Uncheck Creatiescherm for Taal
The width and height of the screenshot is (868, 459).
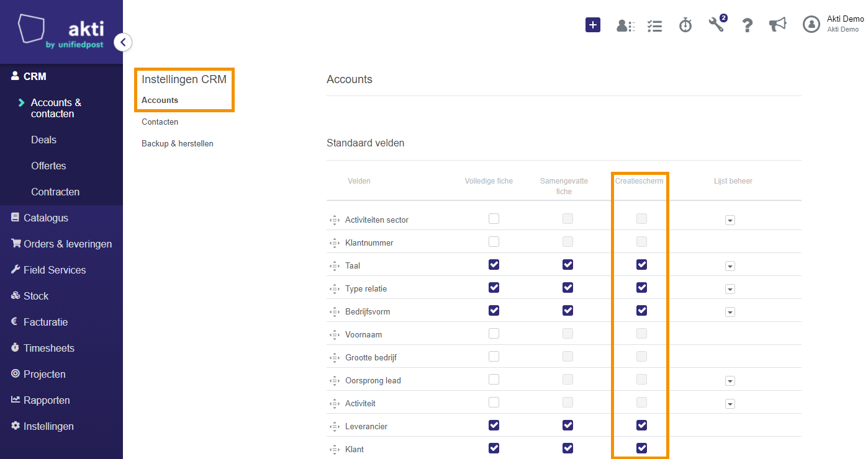(x=641, y=264)
